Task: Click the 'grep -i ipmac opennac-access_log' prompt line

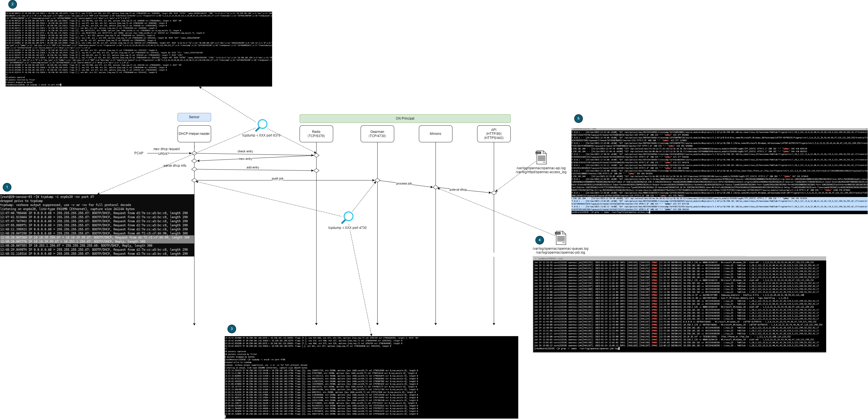Action: [x=611, y=212]
